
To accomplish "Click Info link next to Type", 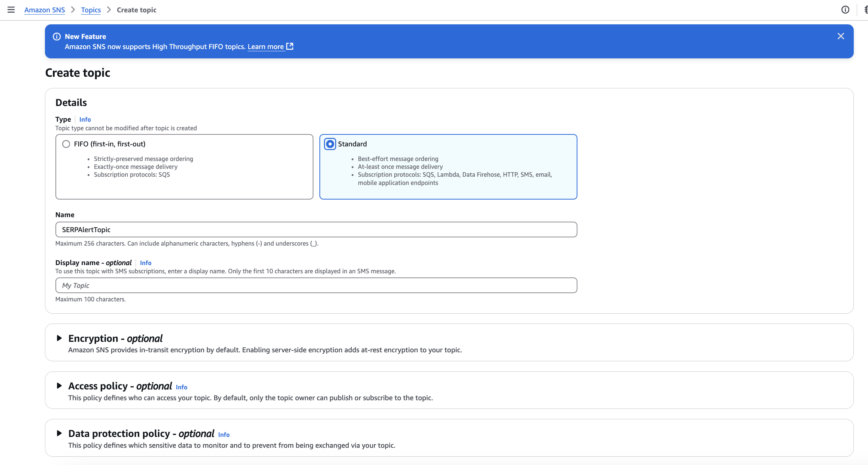I will [85, 119].
